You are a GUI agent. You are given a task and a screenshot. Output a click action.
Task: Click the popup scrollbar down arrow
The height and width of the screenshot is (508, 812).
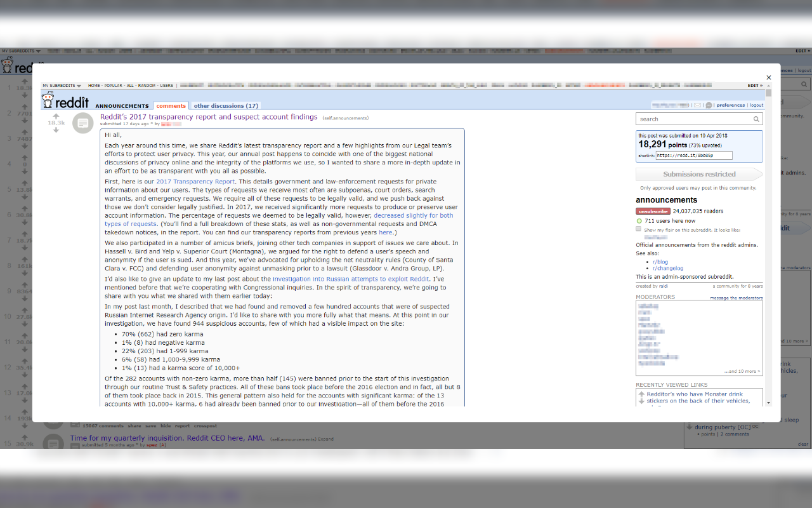point(769,403)
